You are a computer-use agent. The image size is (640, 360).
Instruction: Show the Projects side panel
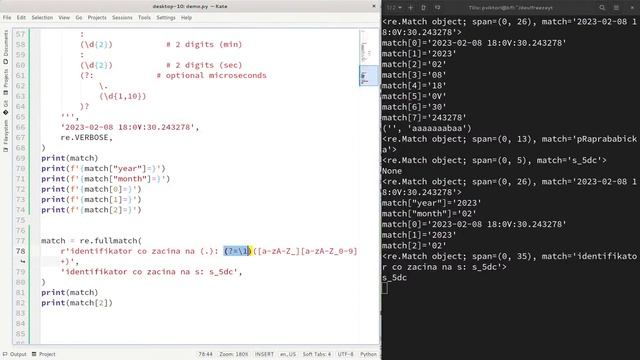[6, 81]
